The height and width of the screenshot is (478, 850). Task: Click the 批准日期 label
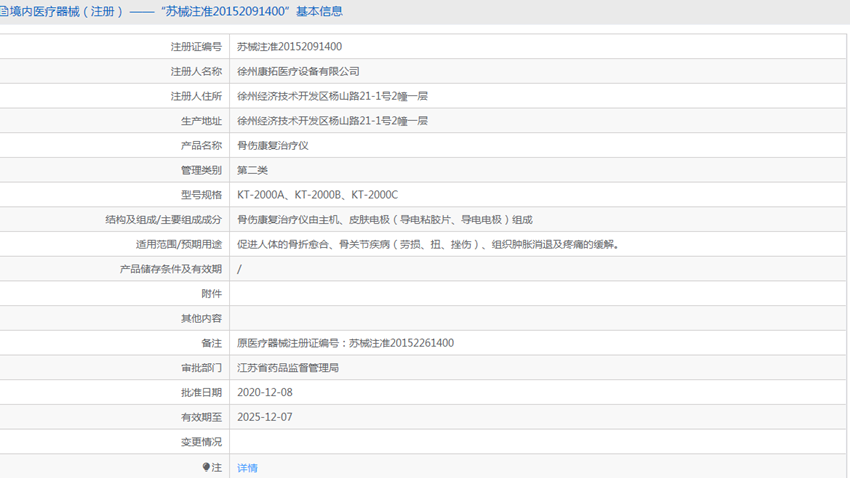point(201,392)
